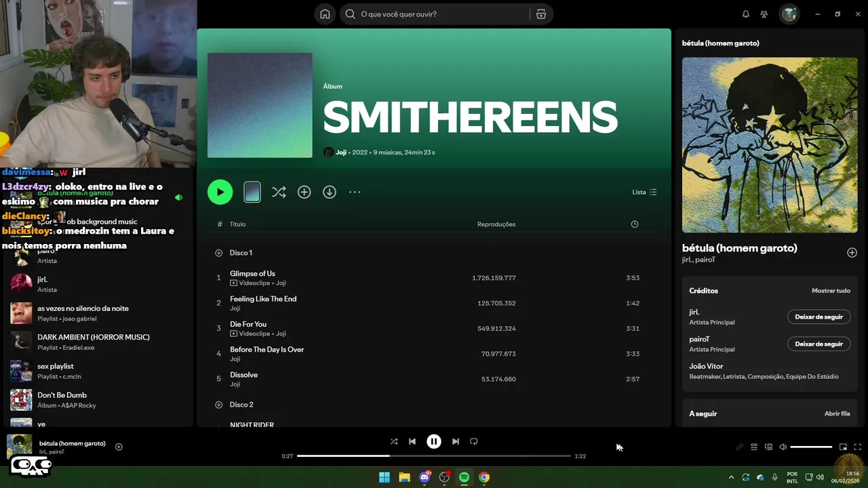Open Windows Start button
868x488 pixels.
click(x=384, y=477)
